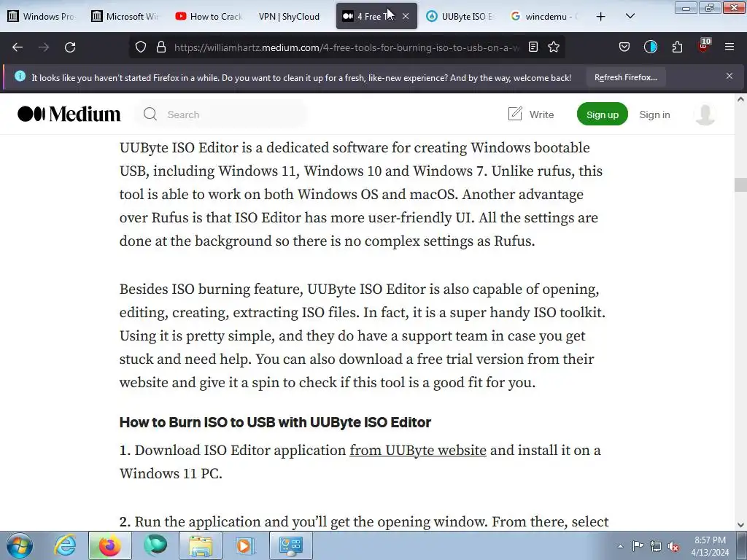Go back to the previous page
Viewport: 747px width, 560px height.
point(18,47)
